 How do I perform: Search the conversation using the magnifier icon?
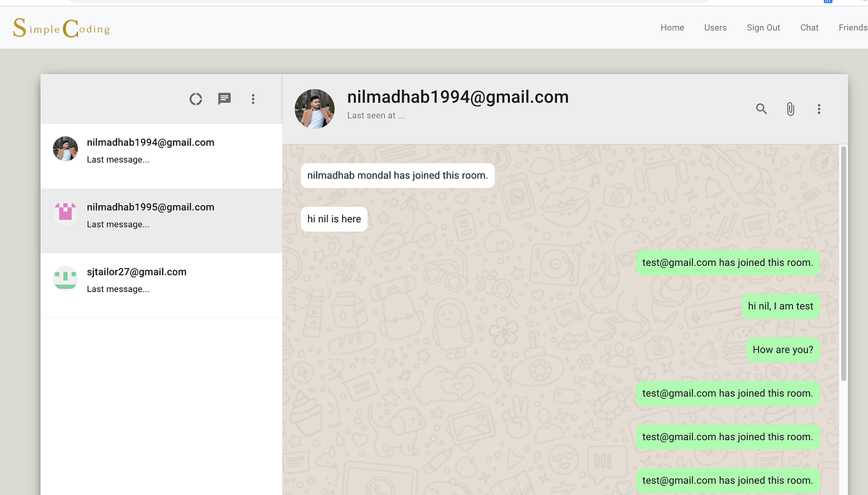761,108
